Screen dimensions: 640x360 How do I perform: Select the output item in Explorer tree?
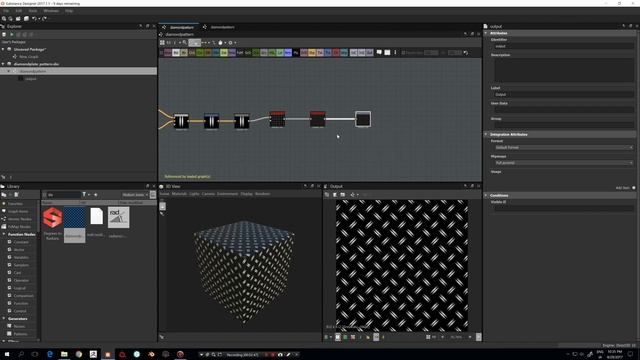(31, 78)
